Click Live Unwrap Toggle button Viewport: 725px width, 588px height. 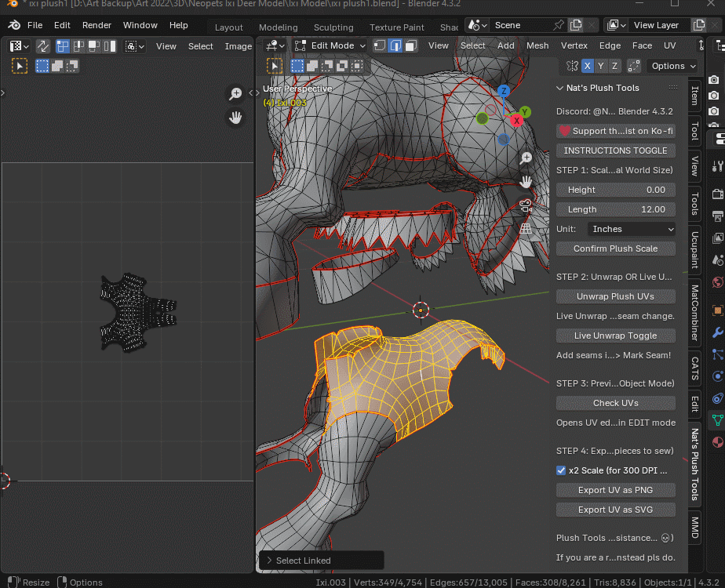tap(615, 336)
